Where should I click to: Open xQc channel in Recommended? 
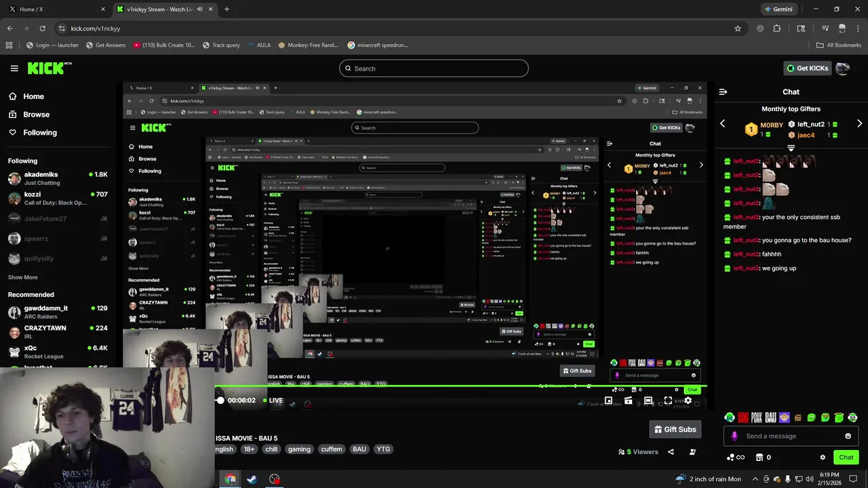[x=58, y=352]
